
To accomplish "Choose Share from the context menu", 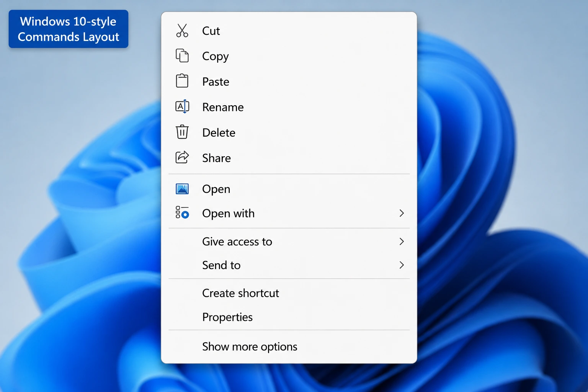I will 289,158.
